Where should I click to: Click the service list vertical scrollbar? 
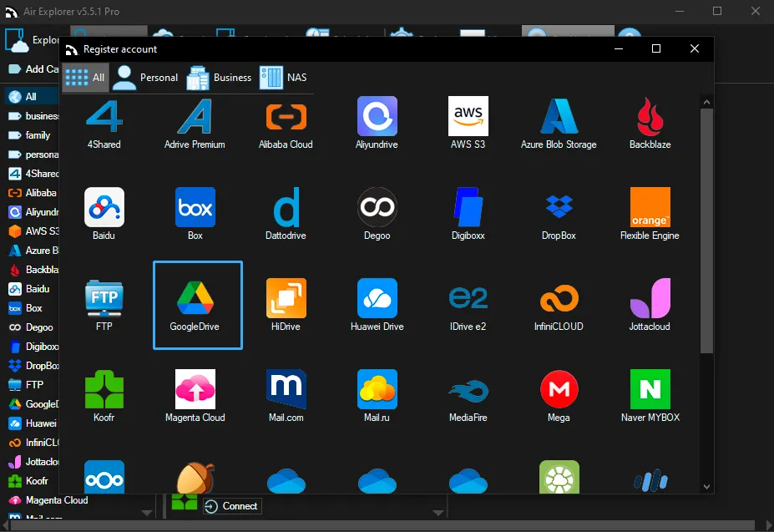[706, 231]
